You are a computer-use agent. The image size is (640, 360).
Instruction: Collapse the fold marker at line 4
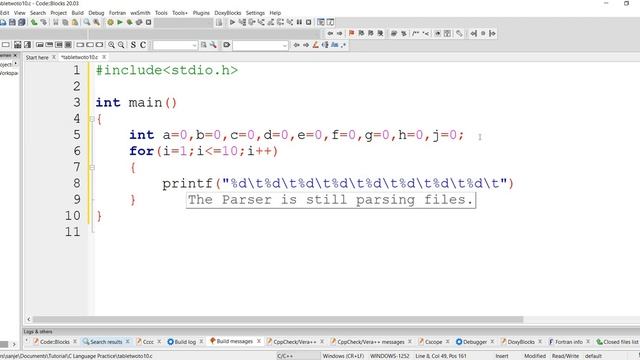[92, 119]
